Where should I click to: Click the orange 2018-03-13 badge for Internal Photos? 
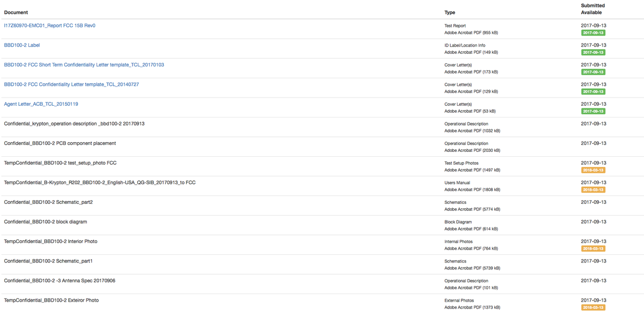pos(593,248)
